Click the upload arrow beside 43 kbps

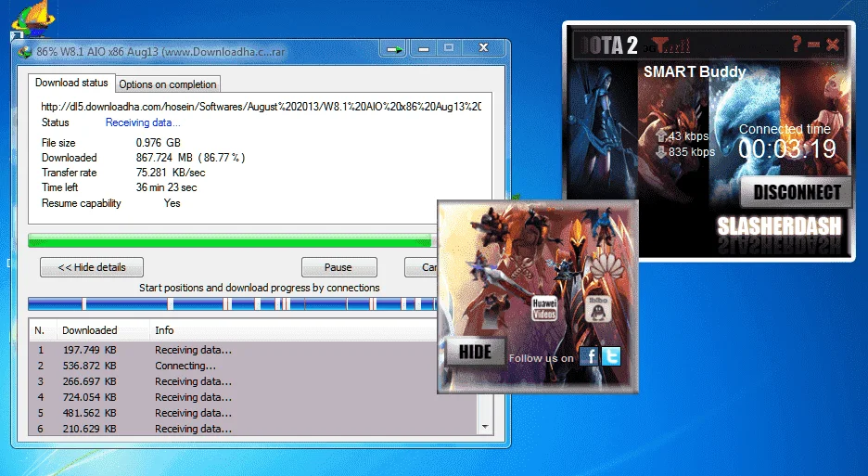click(661, 135)
